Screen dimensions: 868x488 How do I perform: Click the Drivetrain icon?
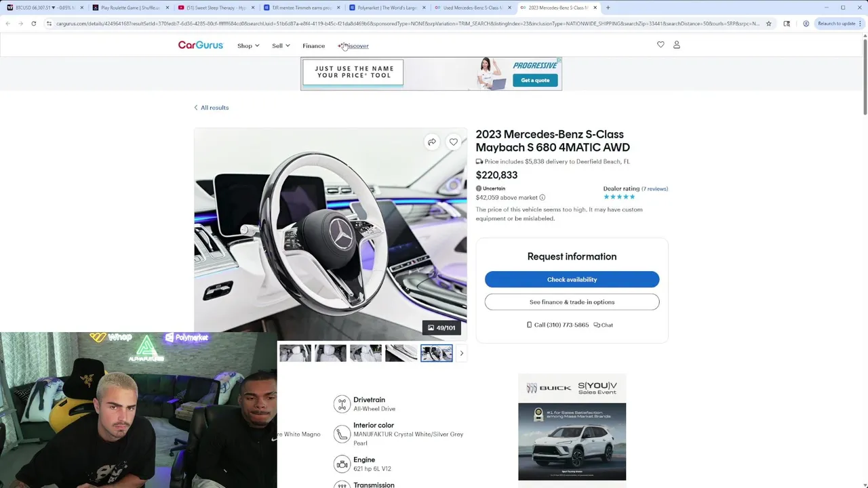point(342,404)
